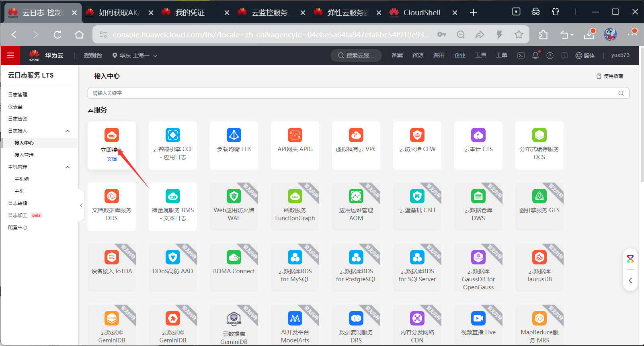
Task: Select the AI开发平台 ModelArts icon
Action: click(x=295, y=318)
